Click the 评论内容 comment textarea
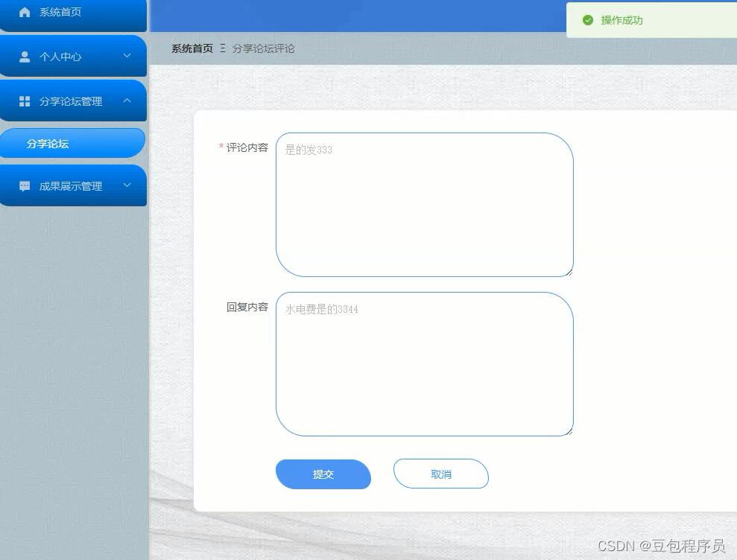Viewport: 737px width, 560px height. [x=425, y=205]
